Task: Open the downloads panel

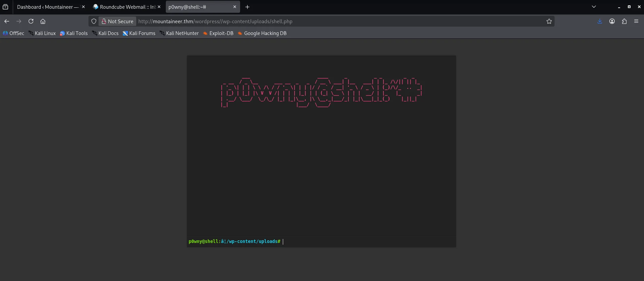Action: pyautogui.click(x=600, y=21)
